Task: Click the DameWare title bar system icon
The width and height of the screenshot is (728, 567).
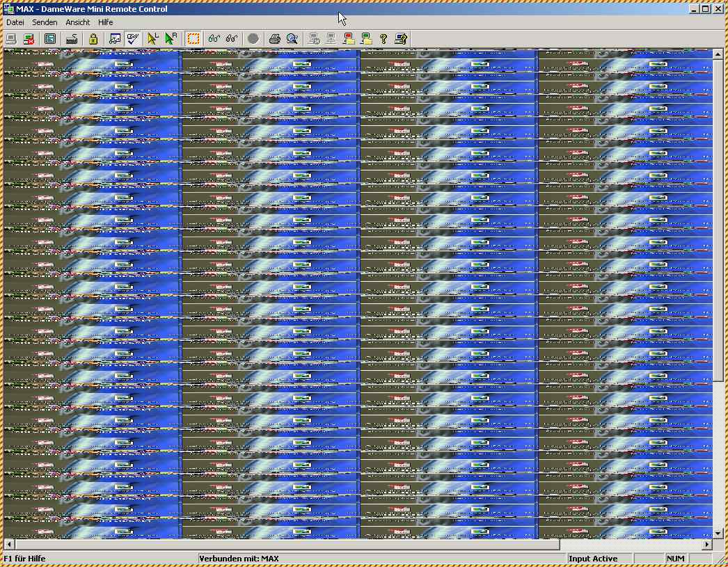Action: (8, 9)
